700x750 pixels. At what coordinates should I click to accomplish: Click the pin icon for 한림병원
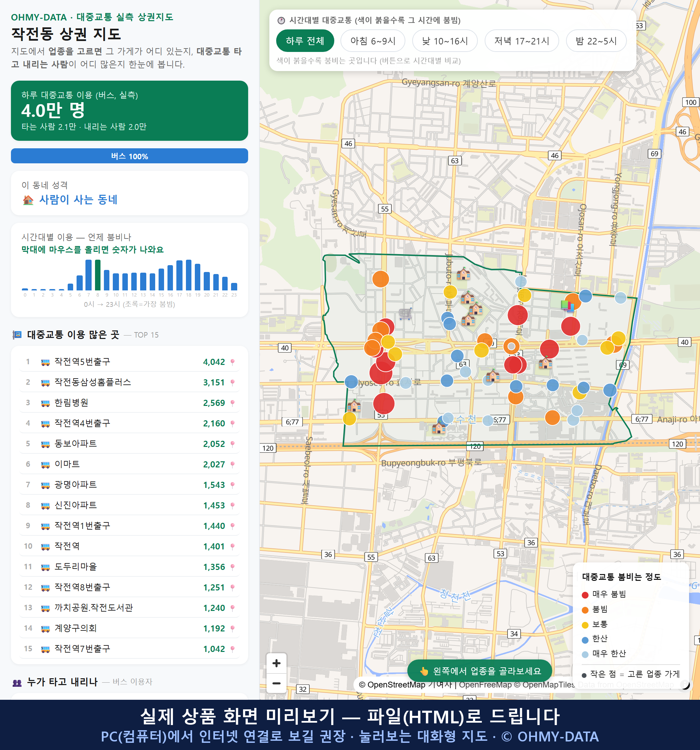point(232,403)
